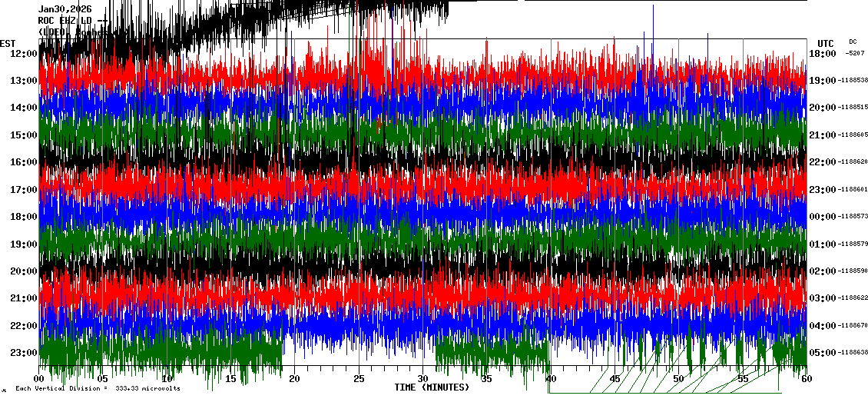This screenshot has width=868, height=399.
Task: Click the 60 minute axis label
Action: [806, 379]
